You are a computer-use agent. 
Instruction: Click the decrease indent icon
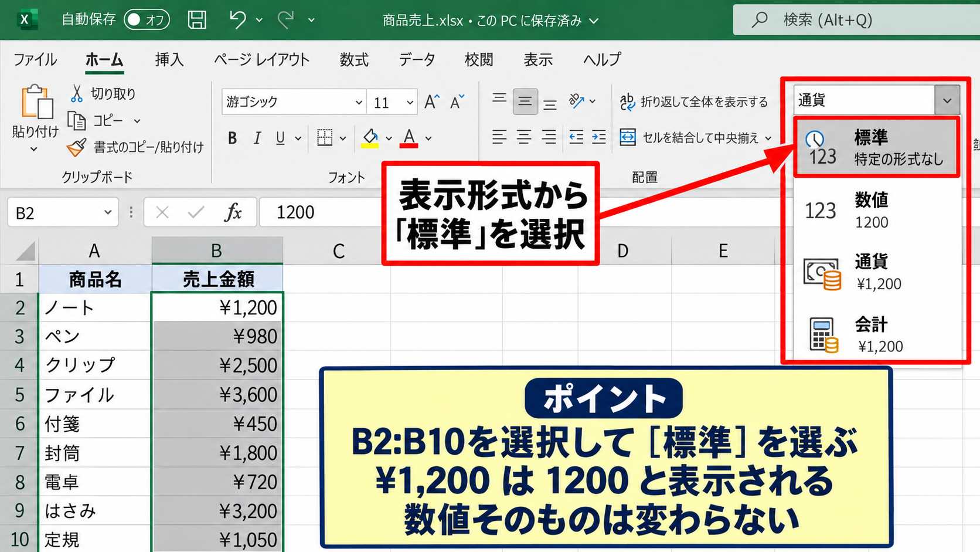pyautogui.click(x=576, y=137)
